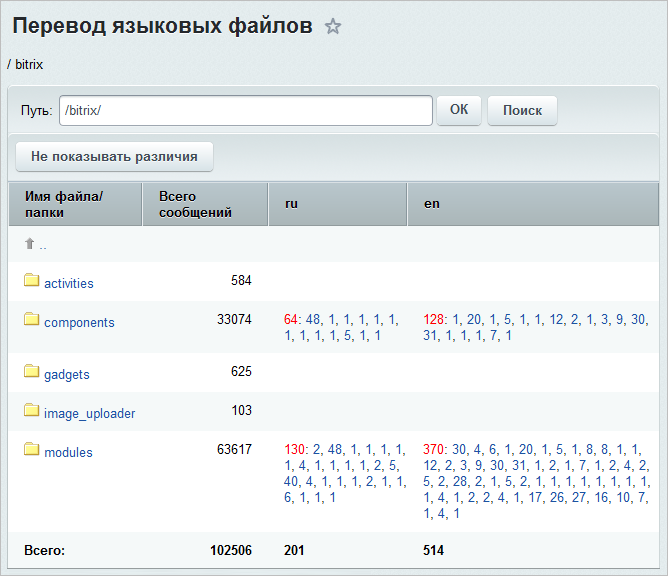Click the modules folder icon
The width and height of the screenshot is (668, 576).
(x=32, y=449)
